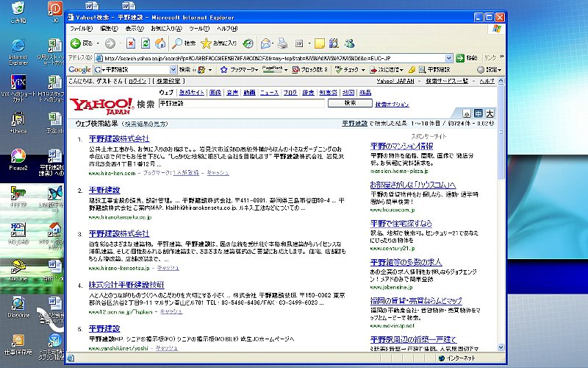This screenshot has height=368, width=588.
Task: Expand the address bar dropdown arrow
Action: tap(448, 58)
